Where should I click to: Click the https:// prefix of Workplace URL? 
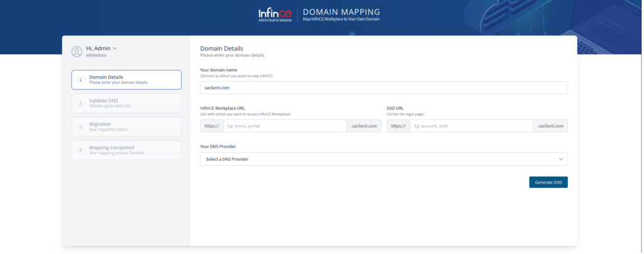212,126
